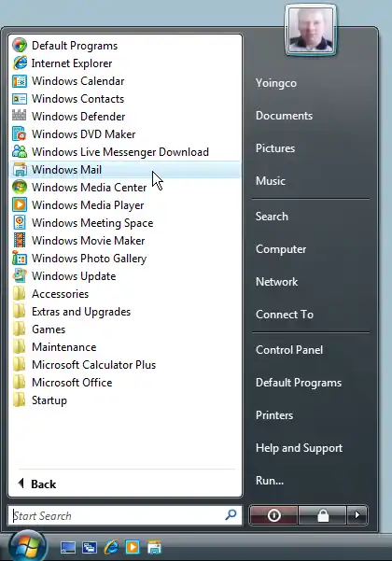
Task: Go Back to the previous menu
Action: [x=37, y=484]
